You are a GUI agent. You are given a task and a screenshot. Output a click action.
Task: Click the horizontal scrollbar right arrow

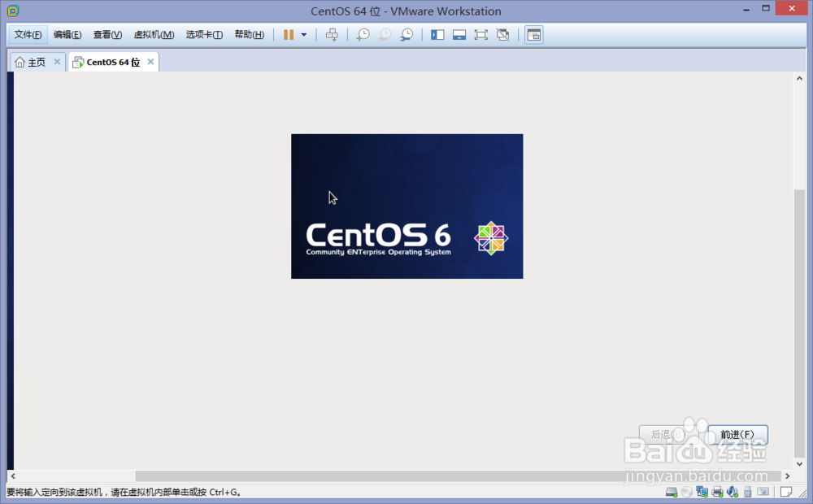pyautogui.click(x=788, y=476)
